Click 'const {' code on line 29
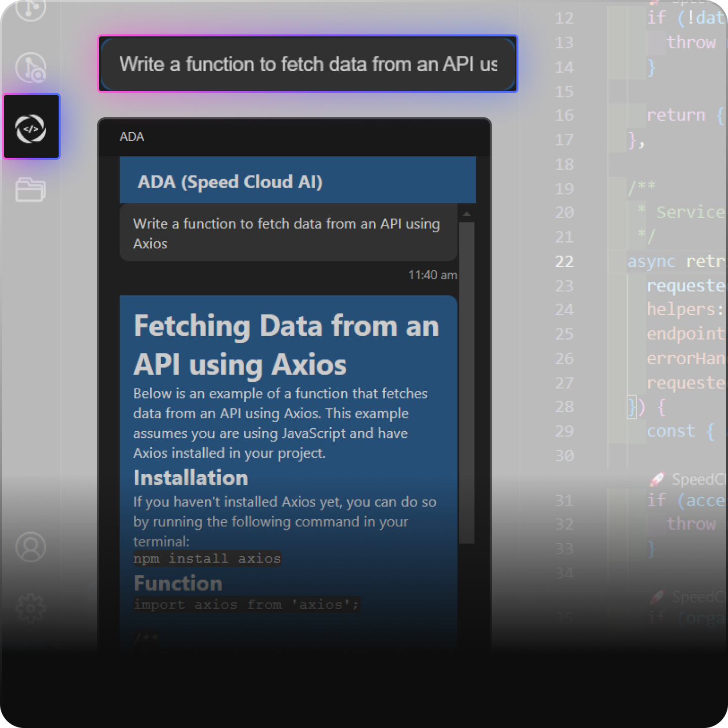This screenshot has width=728, height=728. point(681,431)
